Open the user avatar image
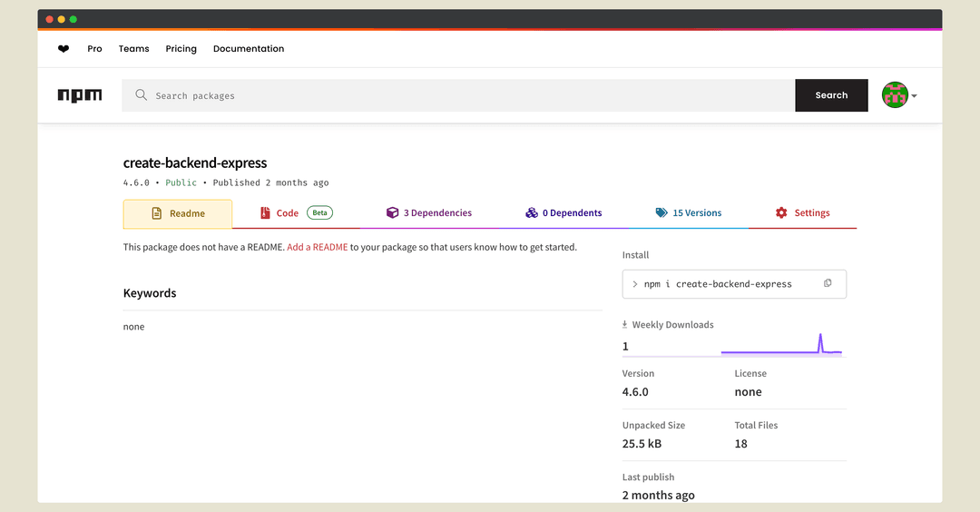 point(895,95)
